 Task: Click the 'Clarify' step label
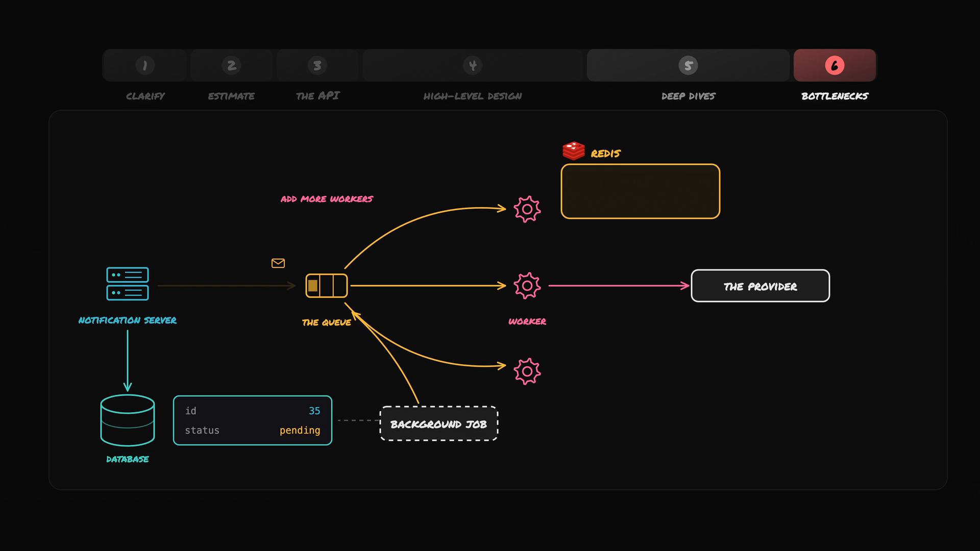click(145, 96)
